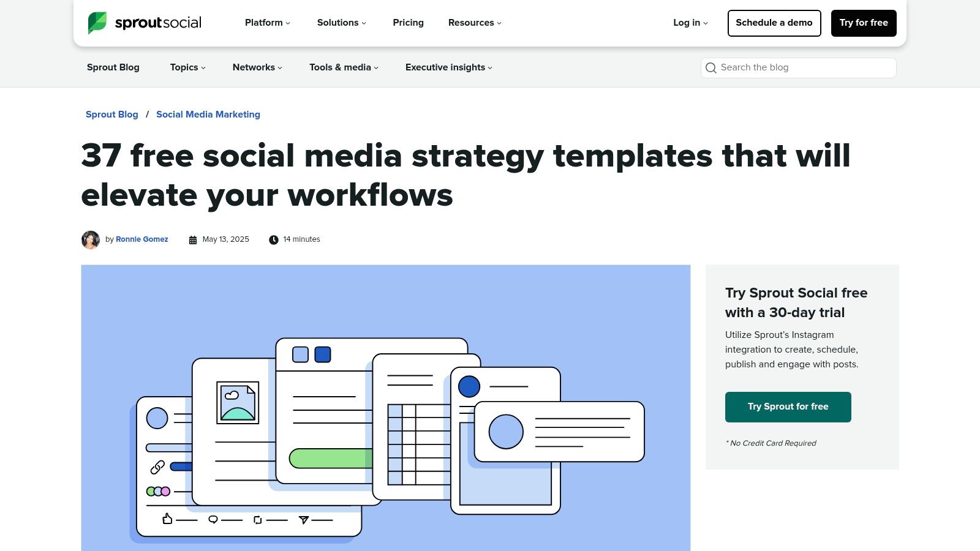Click the search magnifier icon
This screenshot has height=551, width=980.
(711, 68)
